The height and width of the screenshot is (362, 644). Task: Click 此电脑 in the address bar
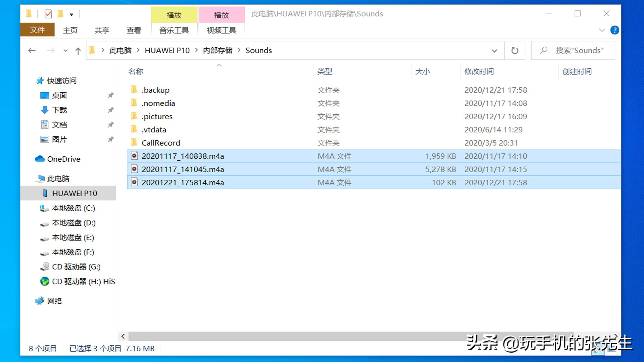point(120,51)
